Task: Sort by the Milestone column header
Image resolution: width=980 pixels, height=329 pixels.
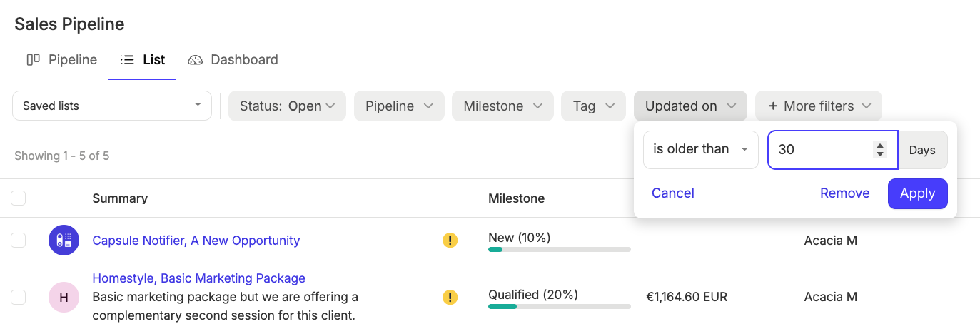Action: [517, 198]
